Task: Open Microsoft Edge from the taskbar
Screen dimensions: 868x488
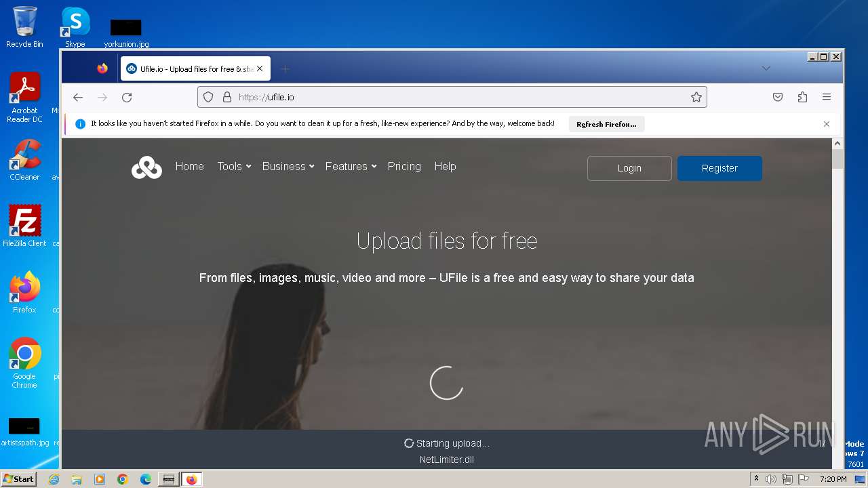Action: pyautogui.click(x=146, y=479)
